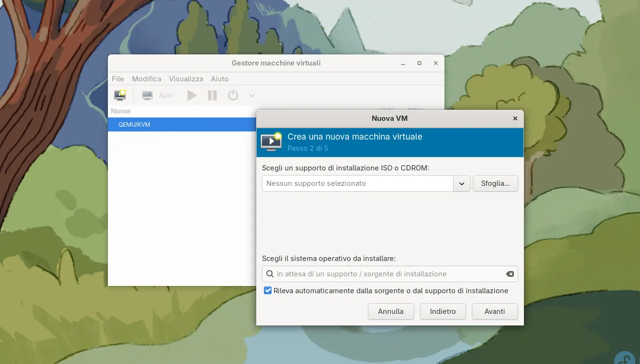Click the power off VM icon
640x364 pixels.
click(x=233, y=95)
